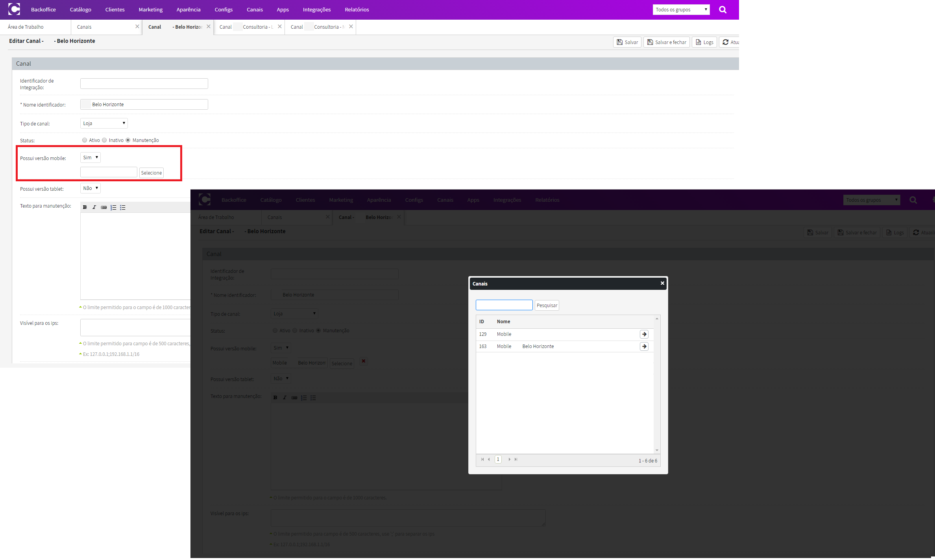Click the Atualizar refresh button
This screenshot has width=935, height=560.
point(729,42)
